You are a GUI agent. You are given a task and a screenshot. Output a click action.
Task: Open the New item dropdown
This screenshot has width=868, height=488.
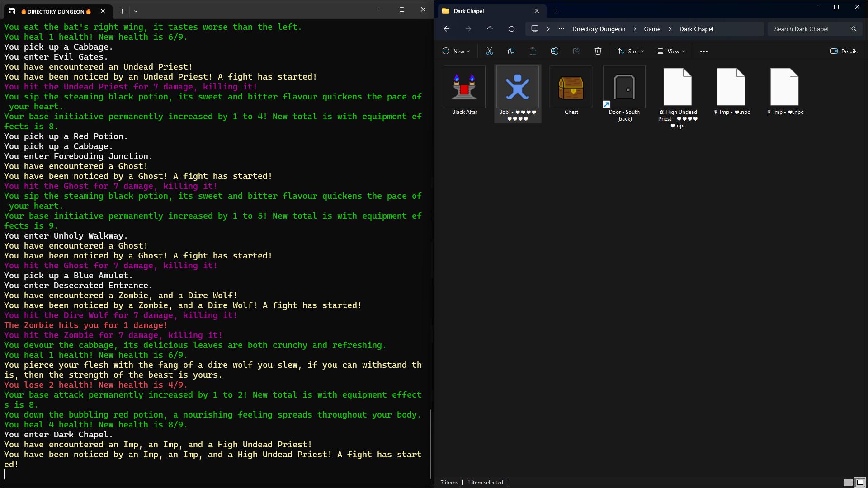point(456,51)
